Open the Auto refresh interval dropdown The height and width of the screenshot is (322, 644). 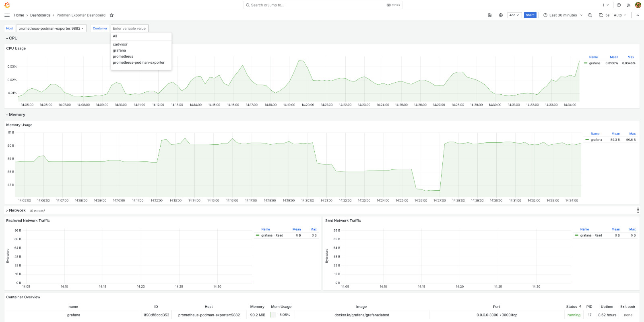(620, 15)
